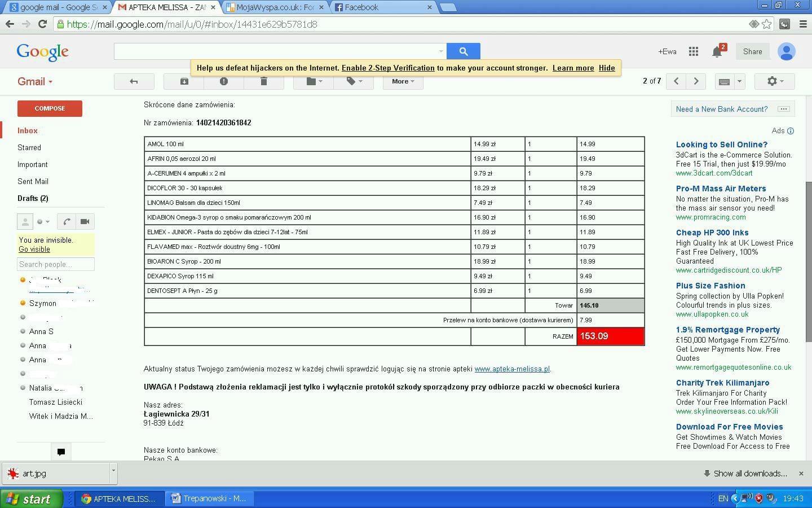This screenshot has height=508, width=812.
Task: Open the settings gear menu
Action: (775, 81)
